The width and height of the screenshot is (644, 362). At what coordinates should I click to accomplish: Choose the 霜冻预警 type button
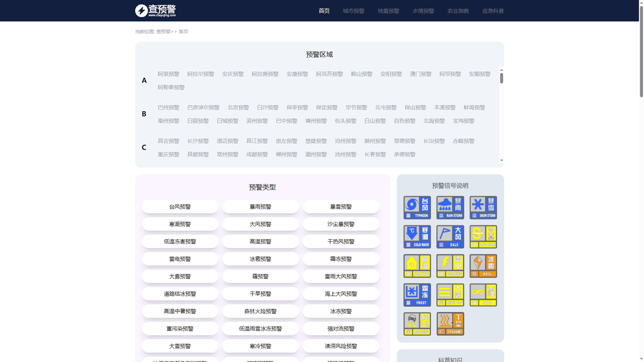coord(341,259)
